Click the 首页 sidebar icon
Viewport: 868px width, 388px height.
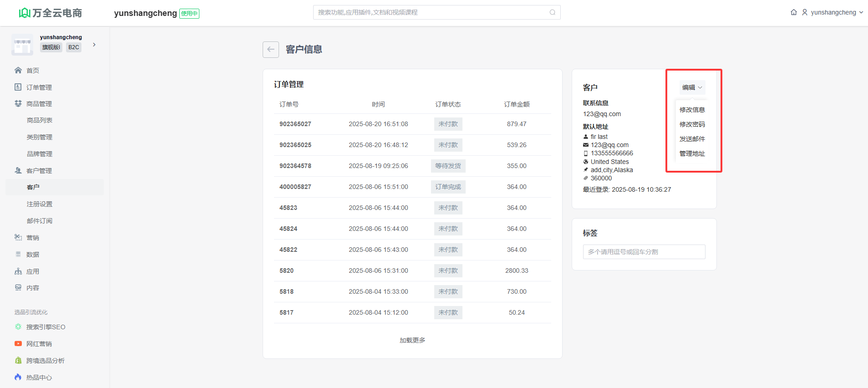pyautogui.click(x=18, y=70)
